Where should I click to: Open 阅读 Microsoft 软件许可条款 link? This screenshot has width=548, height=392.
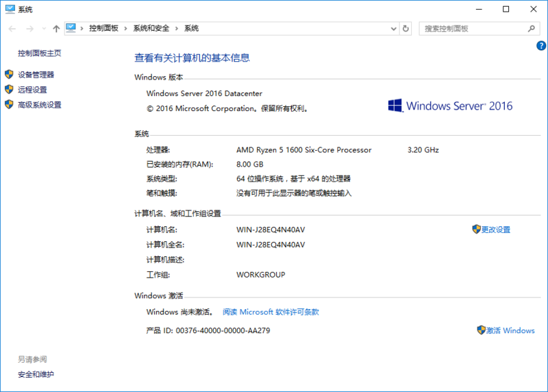pos(271,312)
